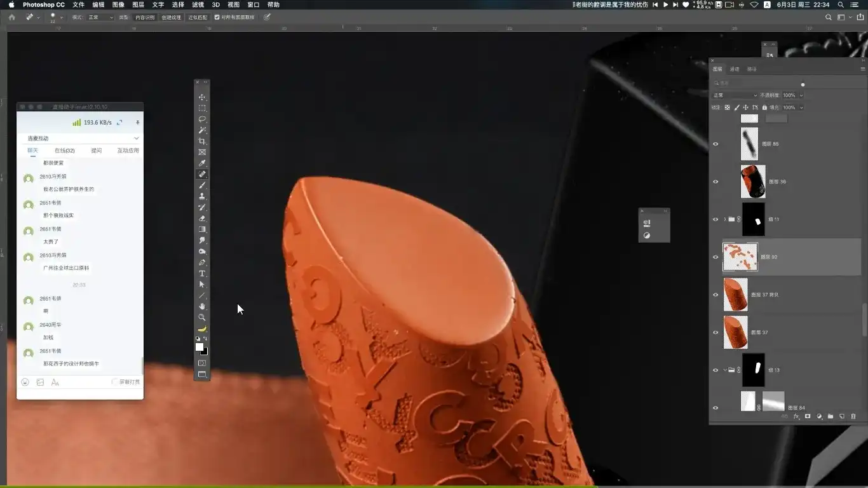Viewport: 868px width, 488px height.
Task: Open the layer opacity (不透明度) dropdown
Action: pos(801,95)
